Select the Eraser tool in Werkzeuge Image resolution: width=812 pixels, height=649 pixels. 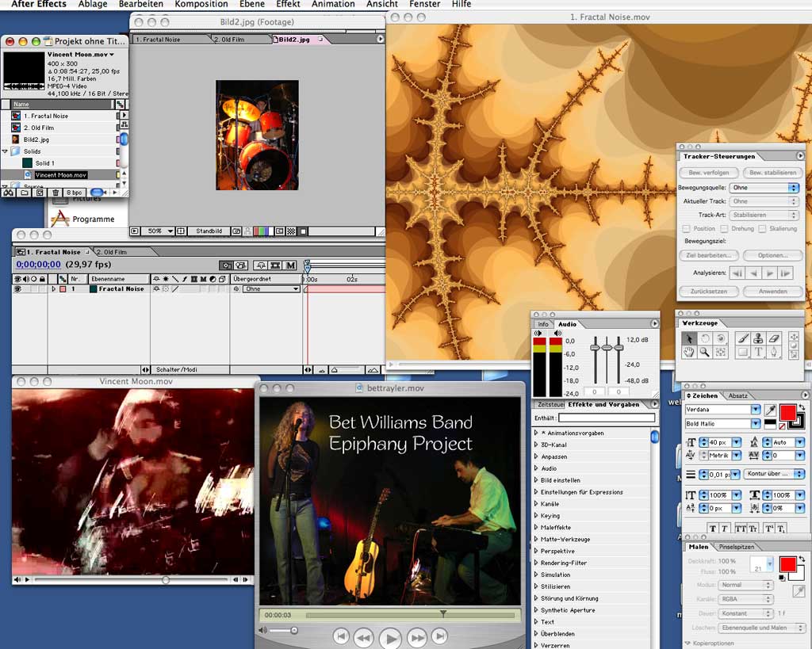click(774, 338)
